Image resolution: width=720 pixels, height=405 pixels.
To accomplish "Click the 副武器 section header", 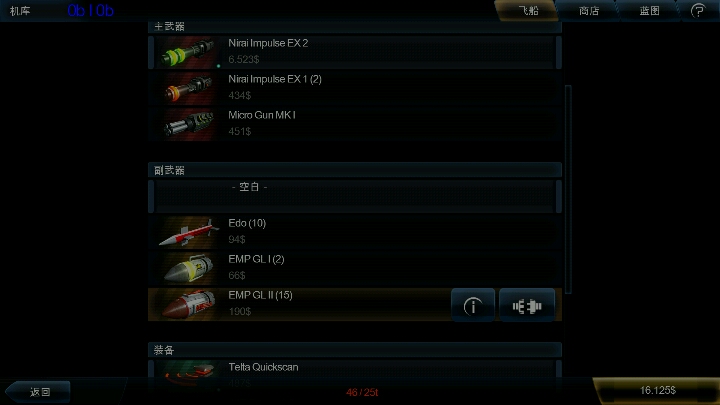I will coord(354,170).
